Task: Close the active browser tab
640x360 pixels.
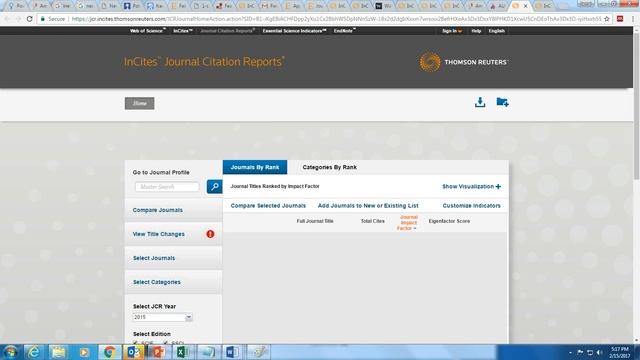Action: pyautogui.click(x=525, y=6)
